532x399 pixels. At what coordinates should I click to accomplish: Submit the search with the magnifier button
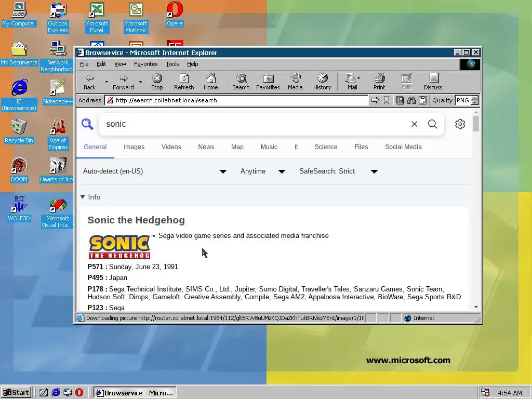[433, 124]
